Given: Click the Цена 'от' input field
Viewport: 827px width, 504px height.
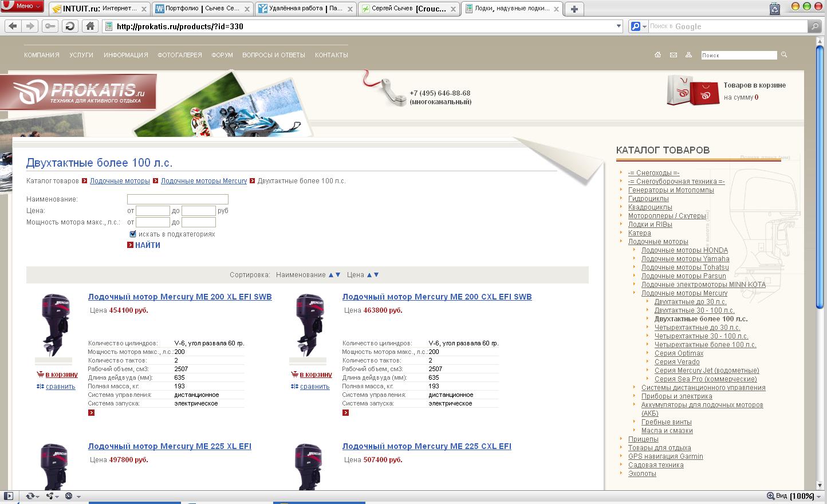Looking at the screenshot, I should [153, 211].
